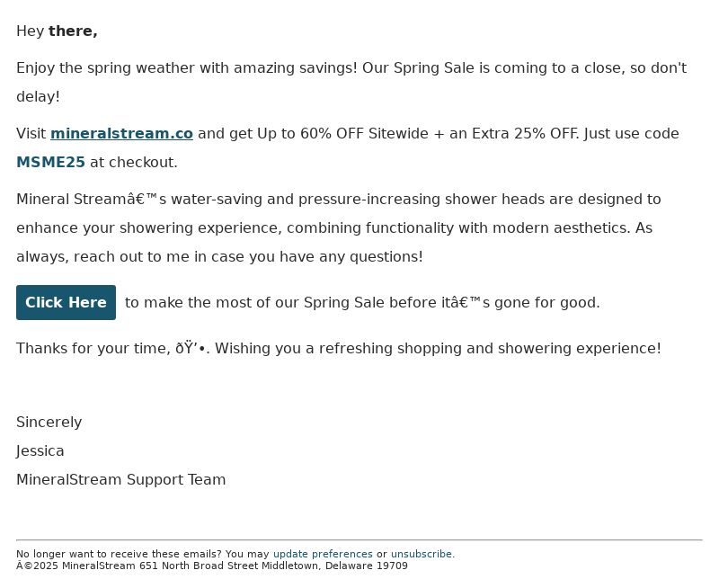
Task: Click the name Jessica in the signature
Action: (40, 450)
